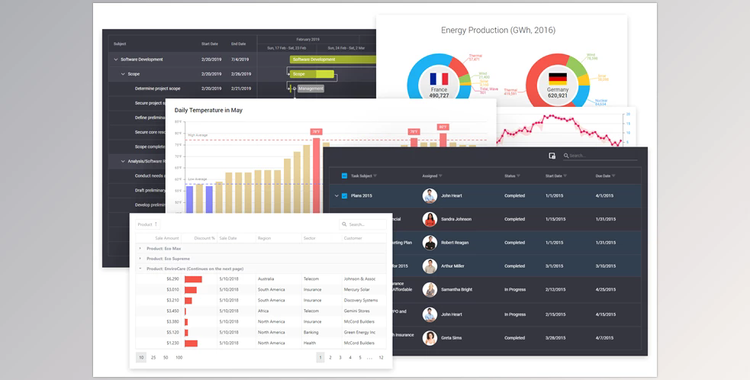The width and height of the screenshot is (750, 380).
Task: Click the discount bar in the $6,290 row
Action: (x=193, y=279)
